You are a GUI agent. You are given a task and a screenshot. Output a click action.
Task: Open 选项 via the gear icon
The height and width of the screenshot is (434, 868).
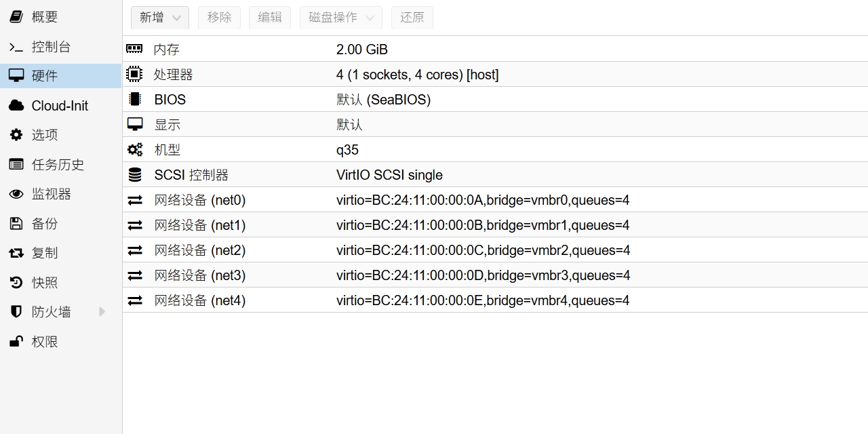[x=16, y=135]
